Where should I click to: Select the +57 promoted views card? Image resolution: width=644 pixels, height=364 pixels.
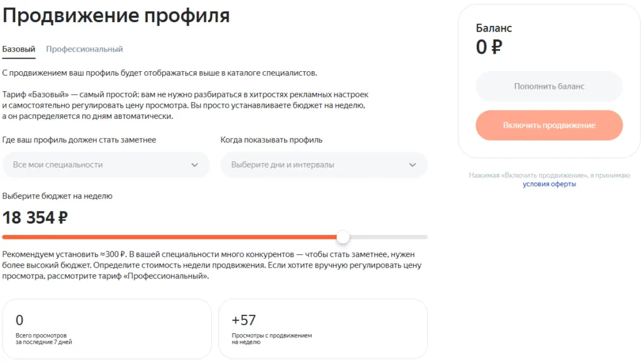click(x=323, y=329)
